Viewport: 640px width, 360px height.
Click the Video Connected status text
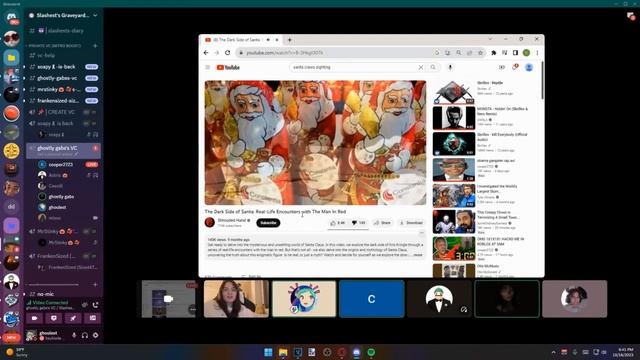click(x=50, y=302)
